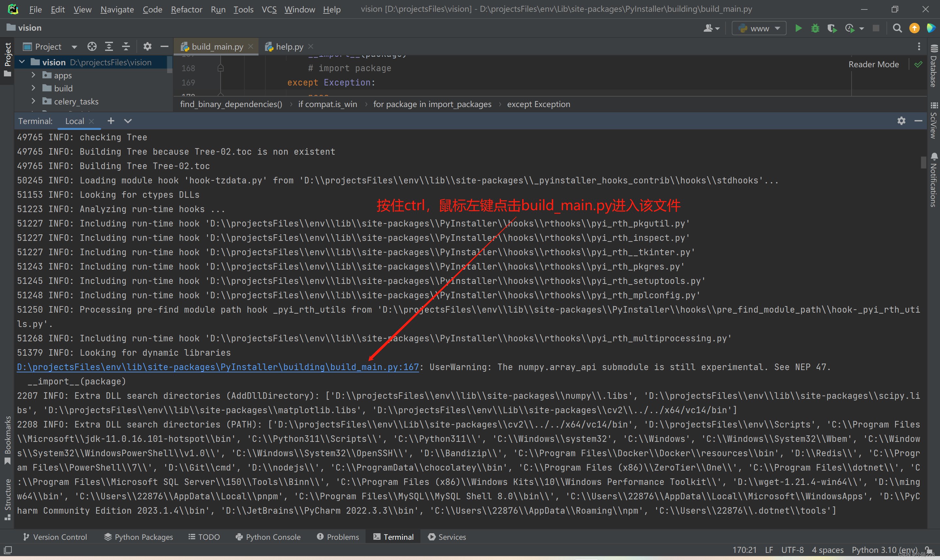This screenshot has height=560, width=940.
Task: Open the Bookmarks side panel
Action: tap(7, 440)
